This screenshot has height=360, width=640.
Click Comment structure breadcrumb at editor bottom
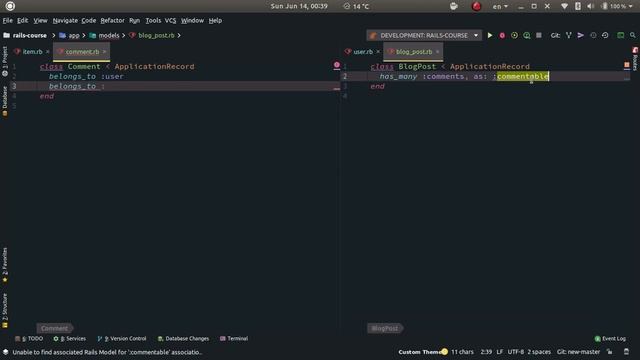54,328
